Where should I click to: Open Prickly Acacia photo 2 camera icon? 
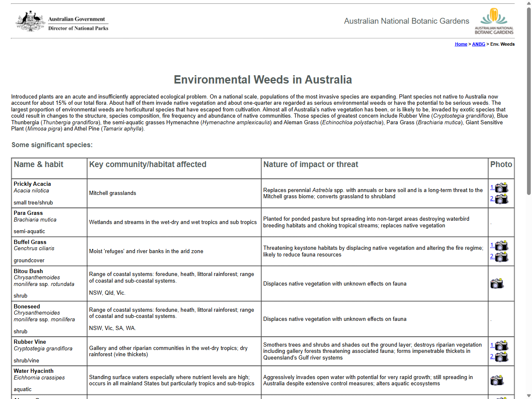click(502, 199)
